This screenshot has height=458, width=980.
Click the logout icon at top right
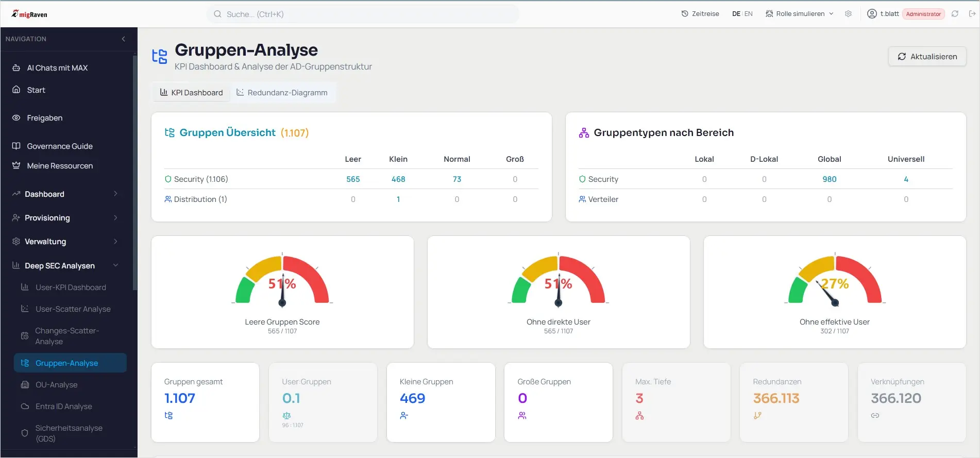pos(972,14)
